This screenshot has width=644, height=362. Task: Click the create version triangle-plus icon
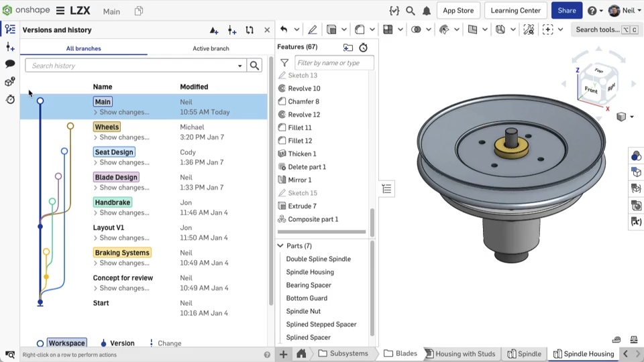pos(213,30)
